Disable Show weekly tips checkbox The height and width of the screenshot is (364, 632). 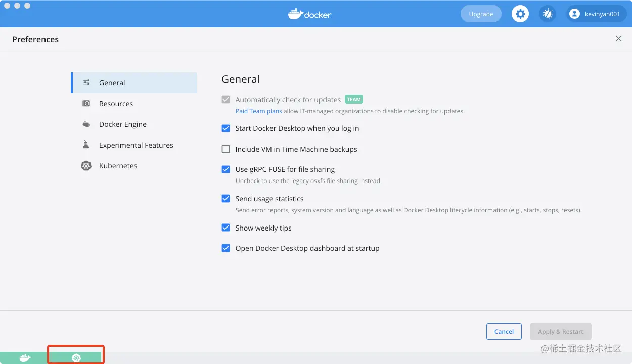click(x=226, y=228)
